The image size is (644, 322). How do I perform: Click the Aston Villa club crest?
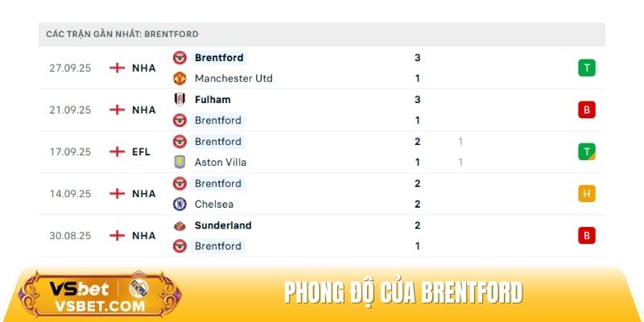(180, 163)
